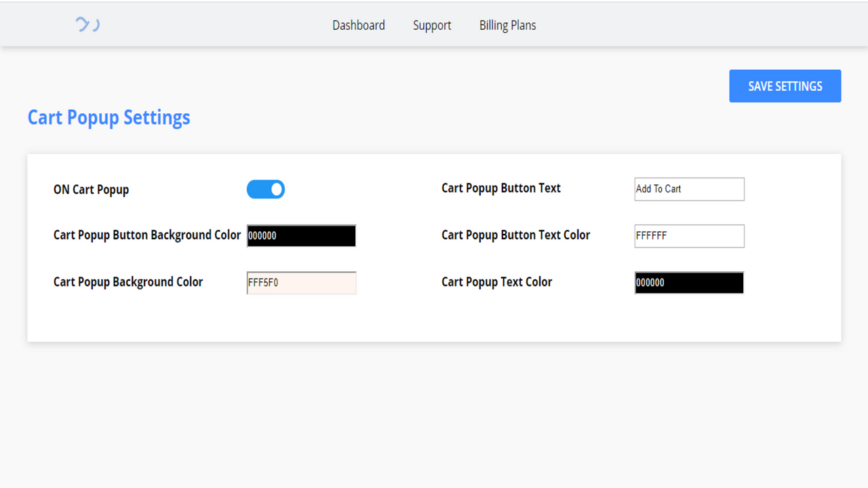This screenshot has height=488, width=868.
Task: Click the Cart Popup Background Color label
Action: pyautogui.click(x=128, y=282)
